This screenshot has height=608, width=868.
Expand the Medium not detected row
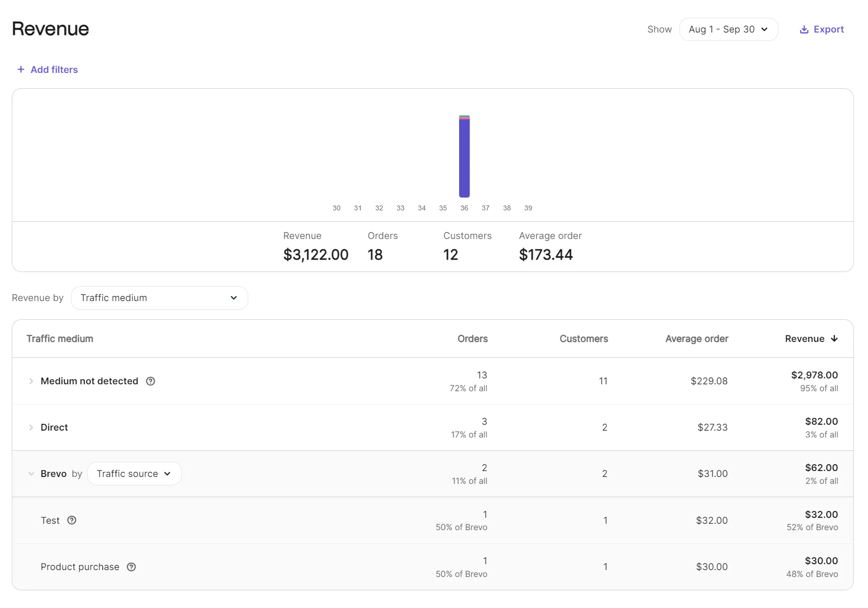point(31,381)
